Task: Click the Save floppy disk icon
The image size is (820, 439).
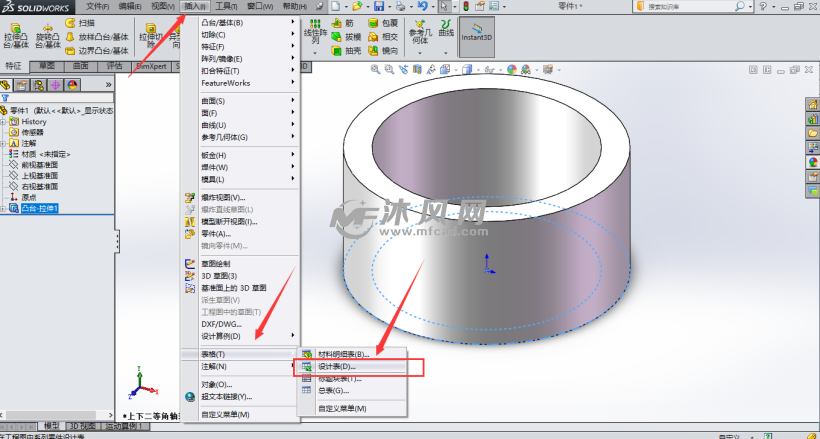Action: (x=379, y=6)
